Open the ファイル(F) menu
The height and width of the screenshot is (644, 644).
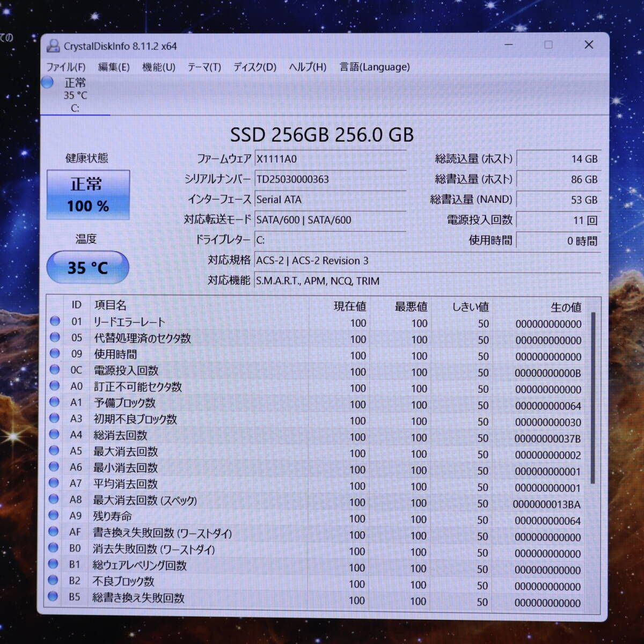point(65,67)
